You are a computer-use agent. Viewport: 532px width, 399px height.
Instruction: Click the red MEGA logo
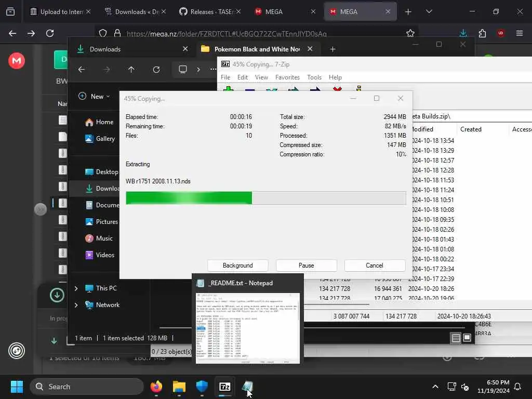(x=17, y=61)
